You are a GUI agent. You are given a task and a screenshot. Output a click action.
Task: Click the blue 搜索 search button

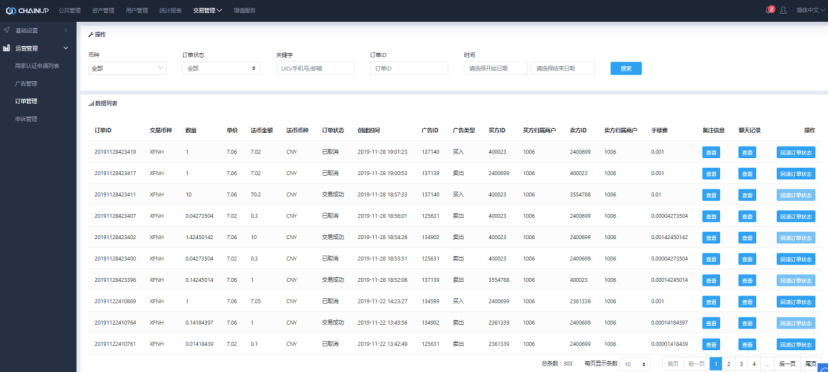[x=626, y=68]
